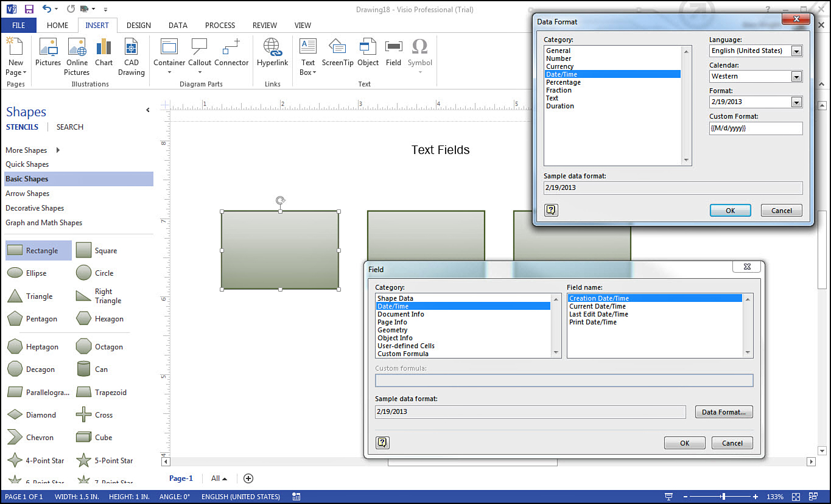Select the Diamond shape

tap(31, 415)
